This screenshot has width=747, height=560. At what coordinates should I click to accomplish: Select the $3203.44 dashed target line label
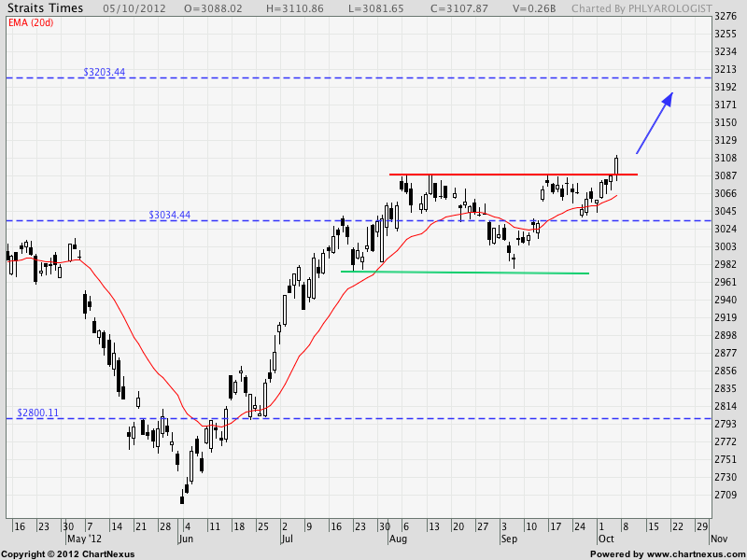coord(104,72)
